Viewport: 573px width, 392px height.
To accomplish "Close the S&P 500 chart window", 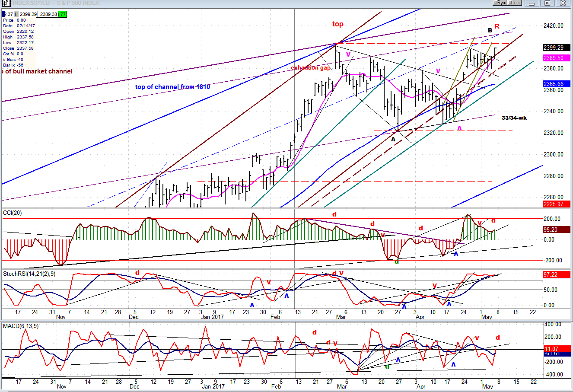I will pos(562,3).
